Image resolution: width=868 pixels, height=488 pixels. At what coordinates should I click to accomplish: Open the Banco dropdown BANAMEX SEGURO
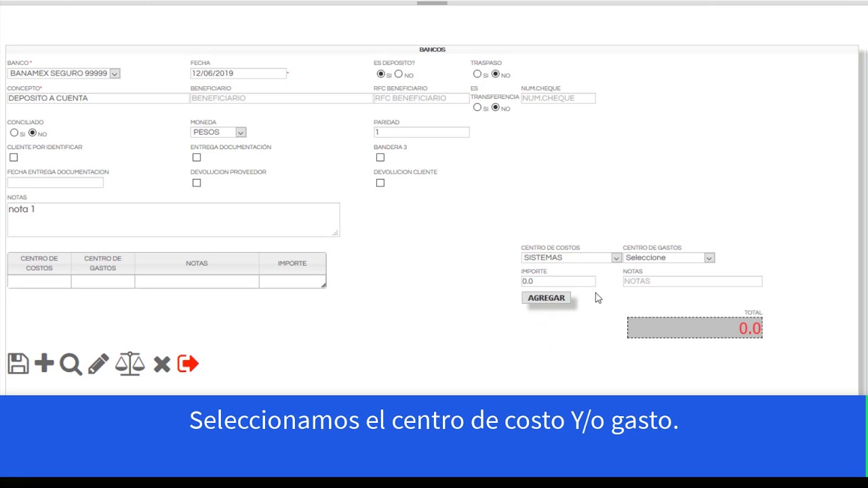[64, 73]
